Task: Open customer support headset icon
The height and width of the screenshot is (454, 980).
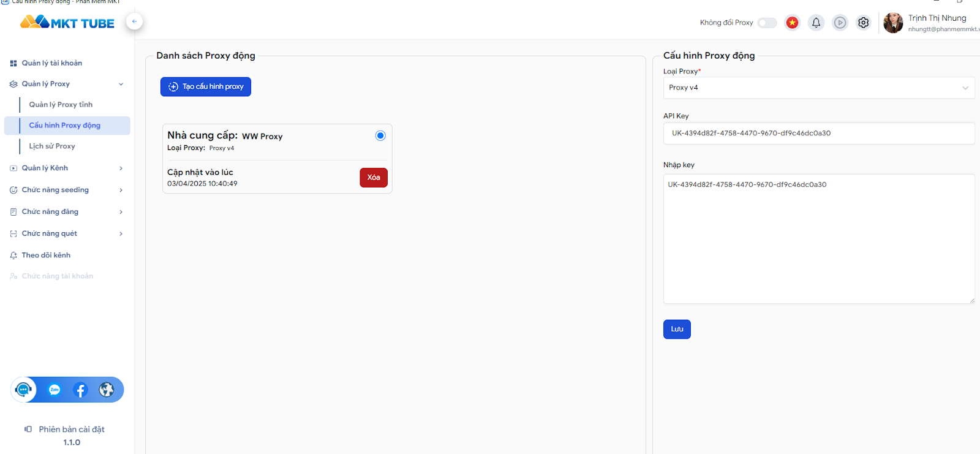Action: [23, 390]
